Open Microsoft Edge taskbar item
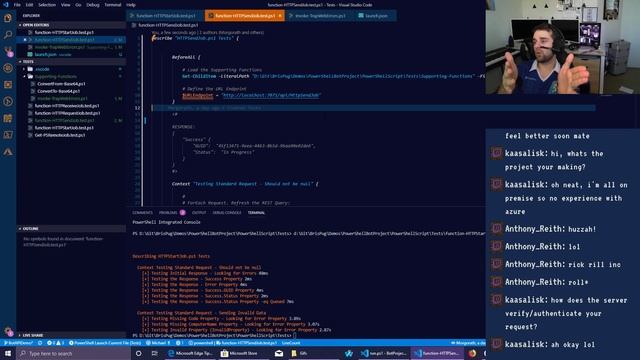Screen dimensions: 640x360 (191, 353)
